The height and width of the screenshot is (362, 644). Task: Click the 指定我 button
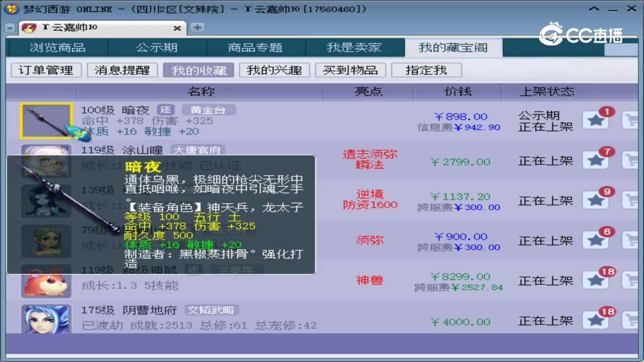pyautogui.click(x=426, y=70)
